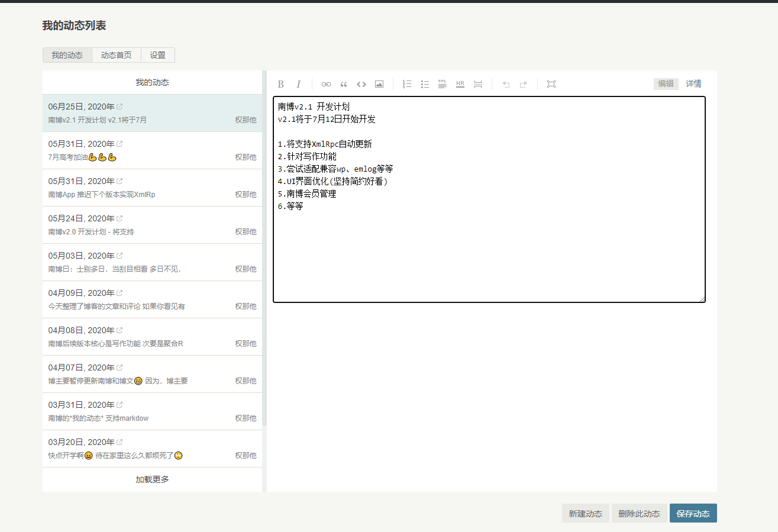
Task: Click author 权那他 on 06月25日 post
Action: tap(246, 120)
